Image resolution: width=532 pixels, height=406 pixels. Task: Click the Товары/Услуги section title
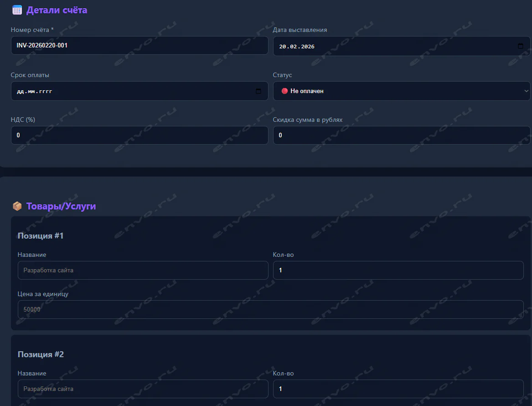(61, 206)
